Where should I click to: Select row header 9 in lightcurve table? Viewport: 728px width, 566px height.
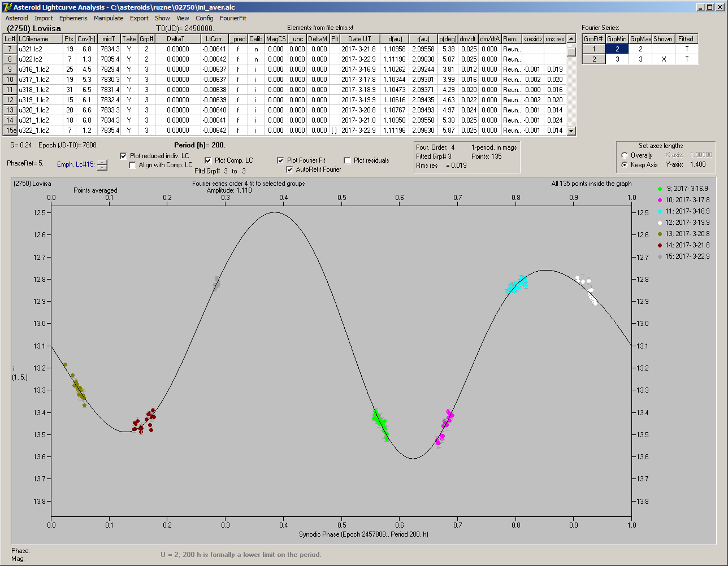(10, 69)
